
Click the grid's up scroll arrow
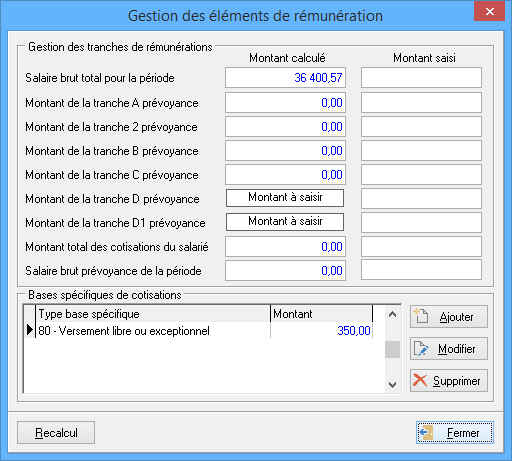392,314
